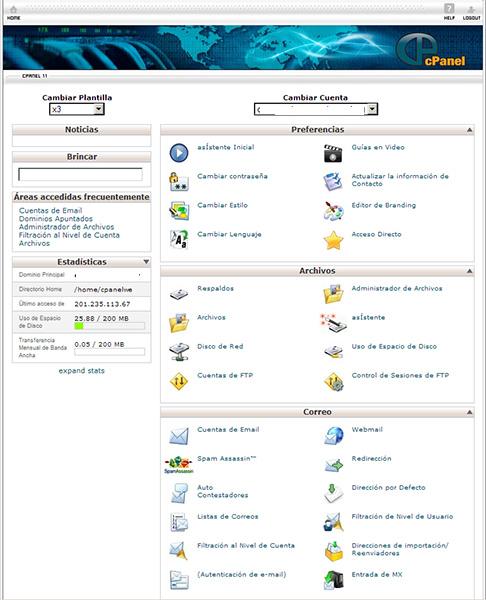Open the Cambiar contraseña lock icon
486x600 pixels.
coord(179,181)
